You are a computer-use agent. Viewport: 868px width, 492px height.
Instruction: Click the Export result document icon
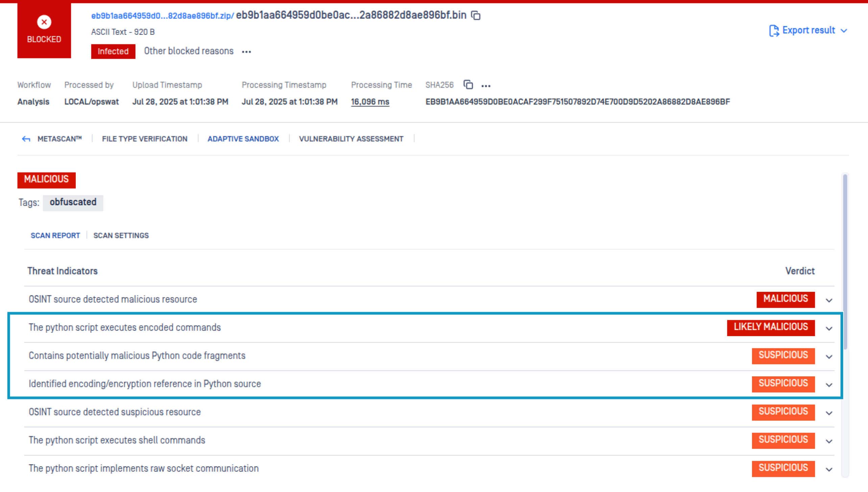[x=775, y=30]
